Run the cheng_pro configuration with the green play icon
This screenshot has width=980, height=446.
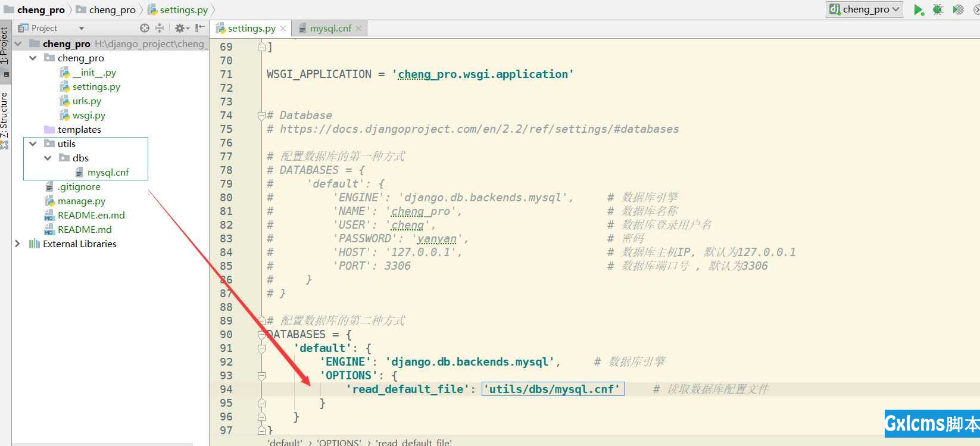tap(919, 10)
